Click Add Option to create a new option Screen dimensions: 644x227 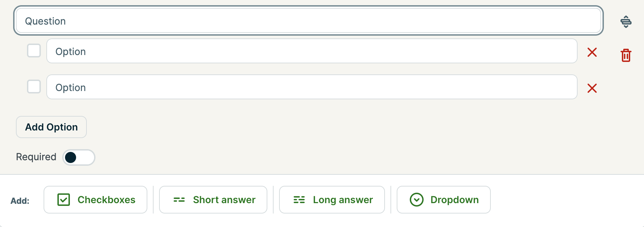pos(51,127)
